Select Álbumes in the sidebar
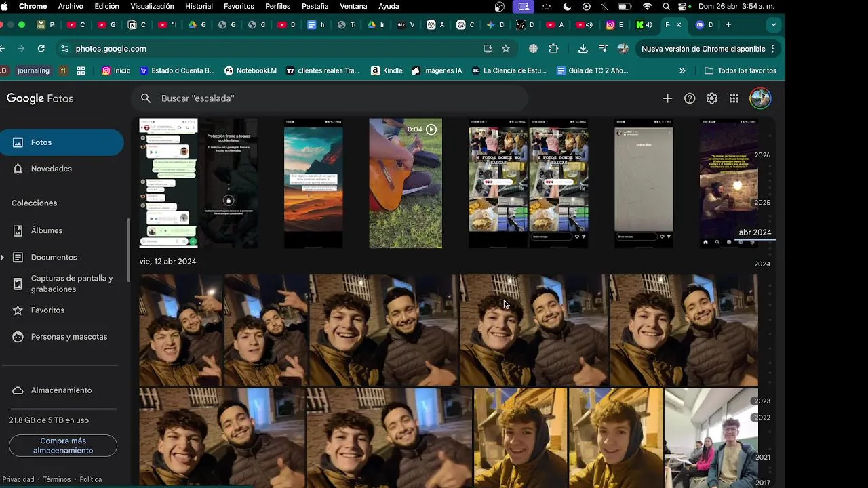The image size is (868, 488). pos(47,230)
